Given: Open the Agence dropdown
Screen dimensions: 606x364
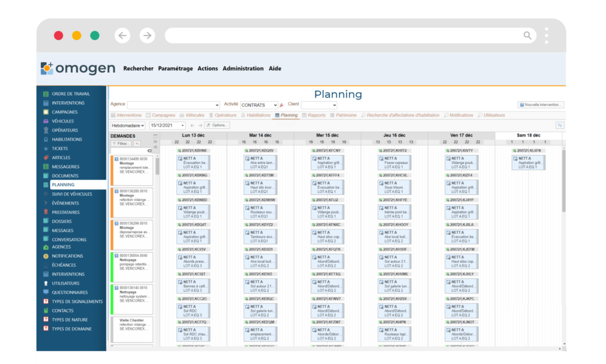Looking at the screenshot, I should click(173, 105).
